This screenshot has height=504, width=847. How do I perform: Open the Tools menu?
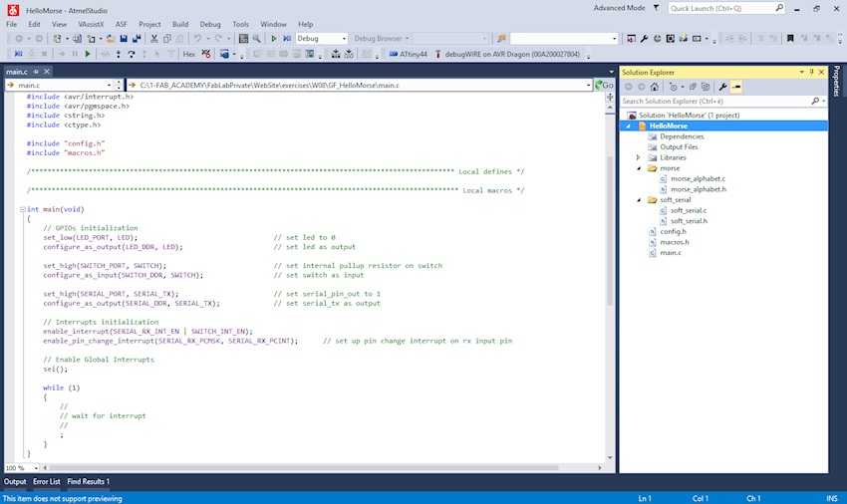[240, 24]
